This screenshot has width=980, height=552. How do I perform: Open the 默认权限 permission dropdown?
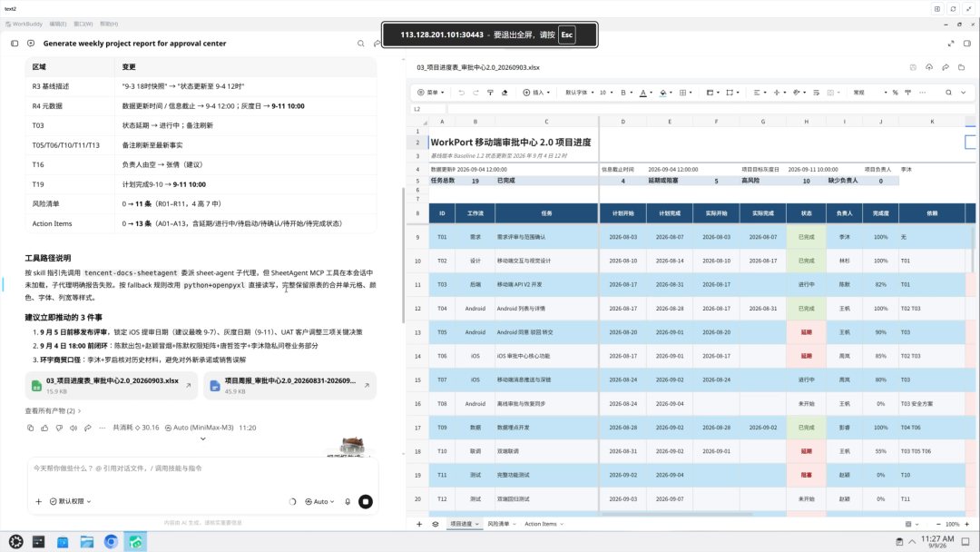tap(71, 501)
